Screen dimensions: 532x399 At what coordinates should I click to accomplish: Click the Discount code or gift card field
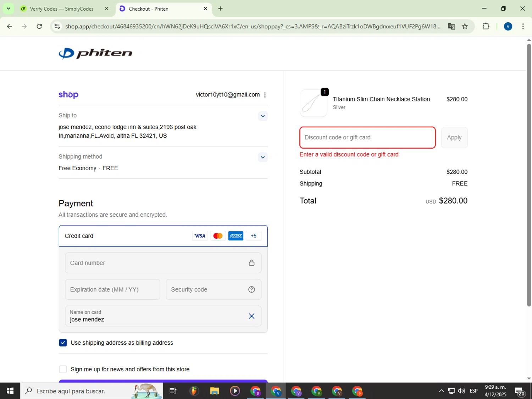367,138
